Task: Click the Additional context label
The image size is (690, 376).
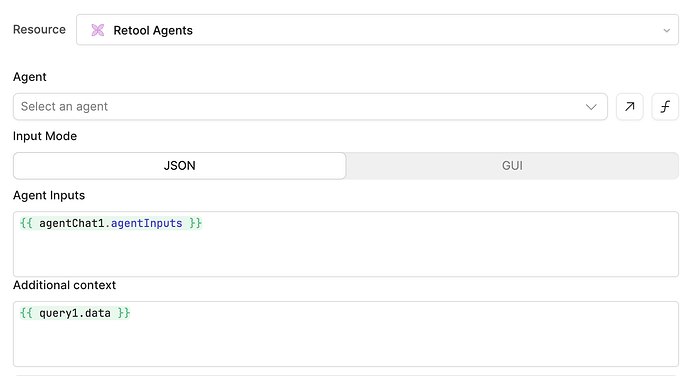Action: pyautogui.click(x=64, y=285)
